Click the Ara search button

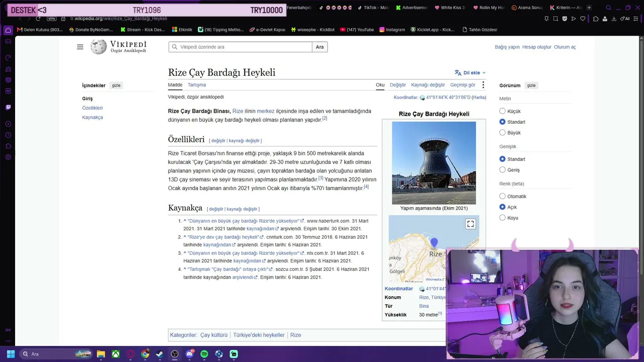320,47
